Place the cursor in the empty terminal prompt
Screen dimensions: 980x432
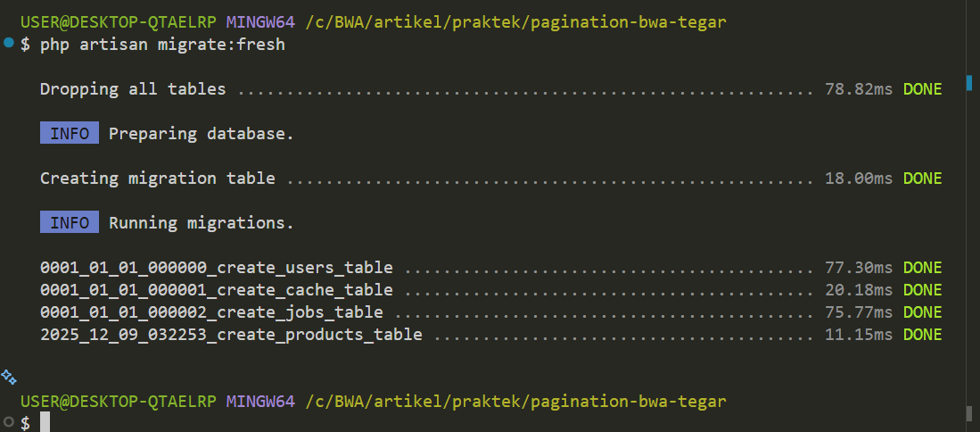(x=45, y=423)
